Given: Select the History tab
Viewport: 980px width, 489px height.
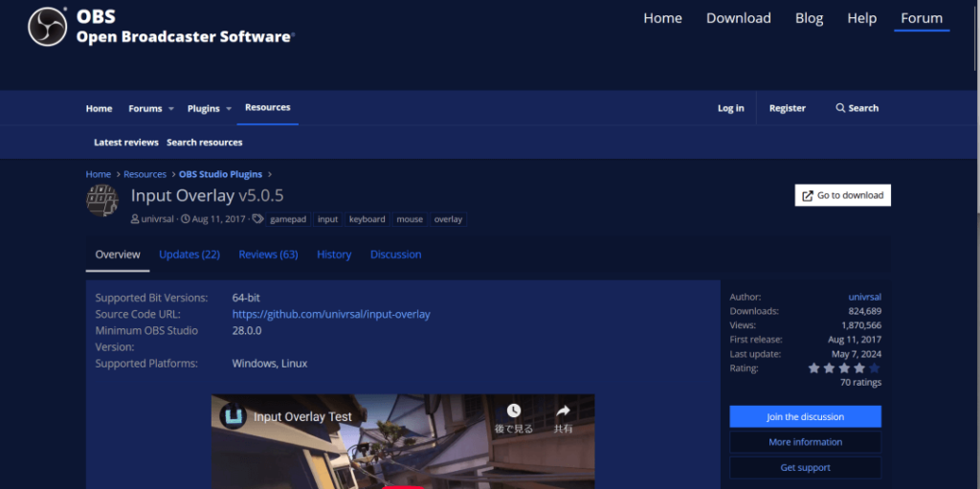Looking at the screenshot, I should [x=334, y=255].
